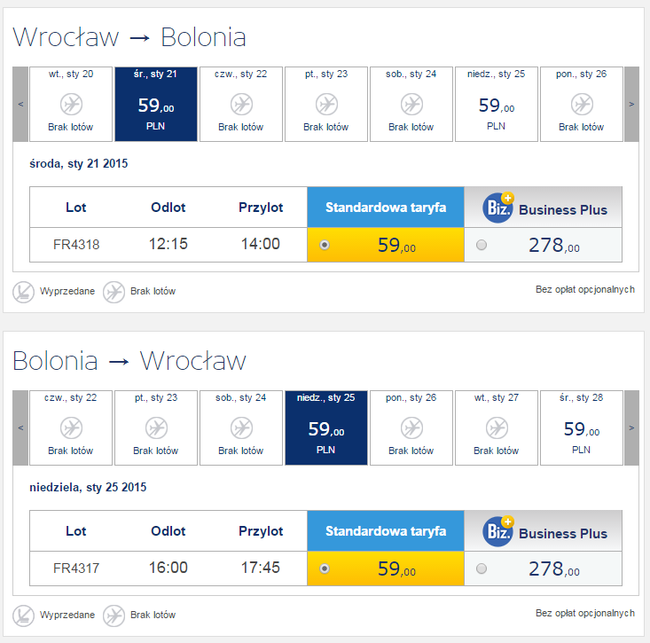Select standard fare radio for flight FR4318
This screenshot has height=643, width=650.
[x=324, y=244]
